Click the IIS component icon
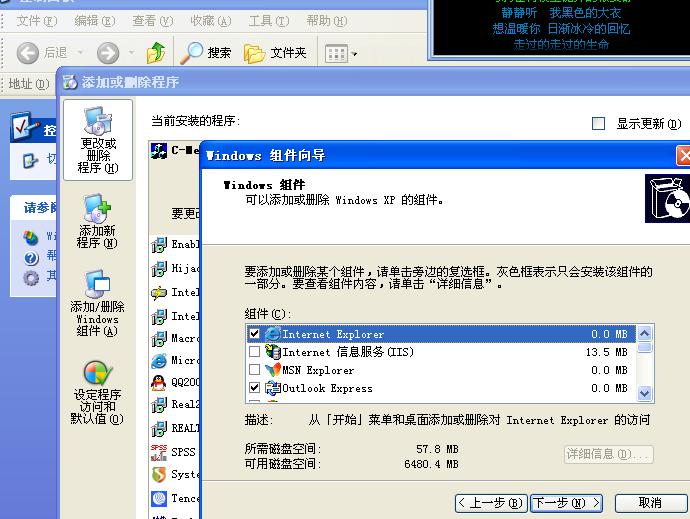The height and width of the screenshot is (519, 690). (x=272, y=352)
